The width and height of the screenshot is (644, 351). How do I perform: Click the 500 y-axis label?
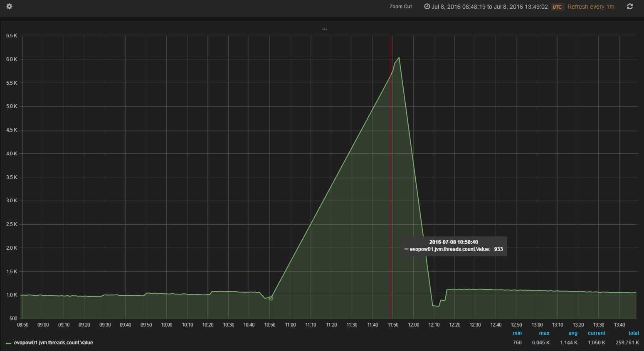point(13,319)
